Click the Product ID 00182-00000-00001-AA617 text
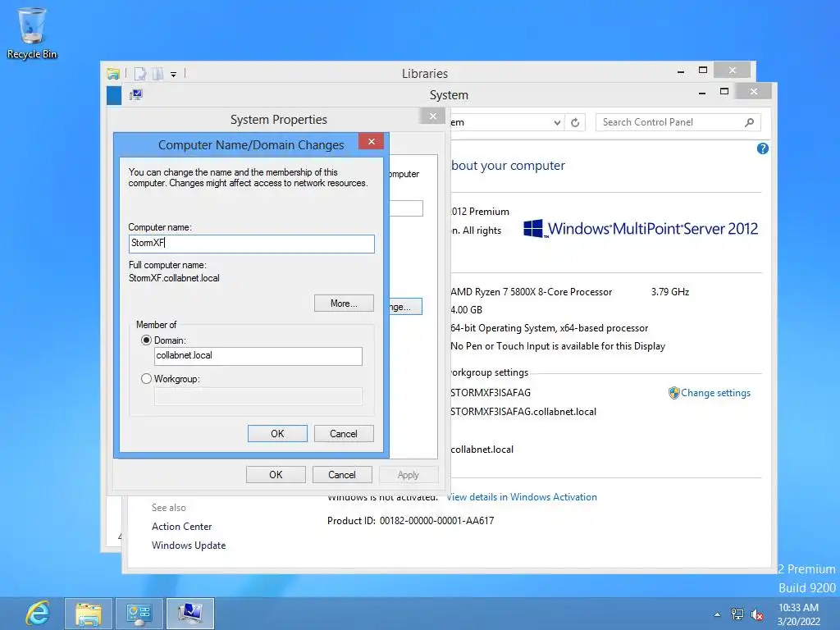The height and width of the screenshot is (630, 840). [410, 520]
